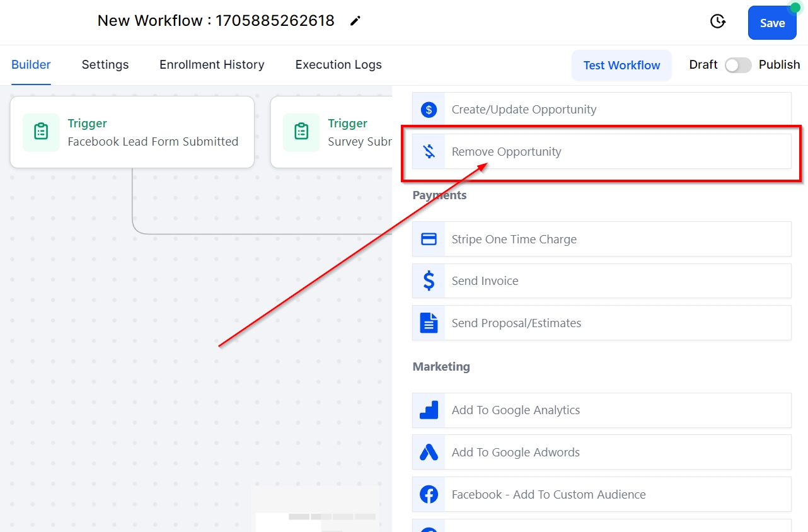808x532 pixels.
Task: Toggle the Draft/Publish switch
Action: click(x=737, y=65)
